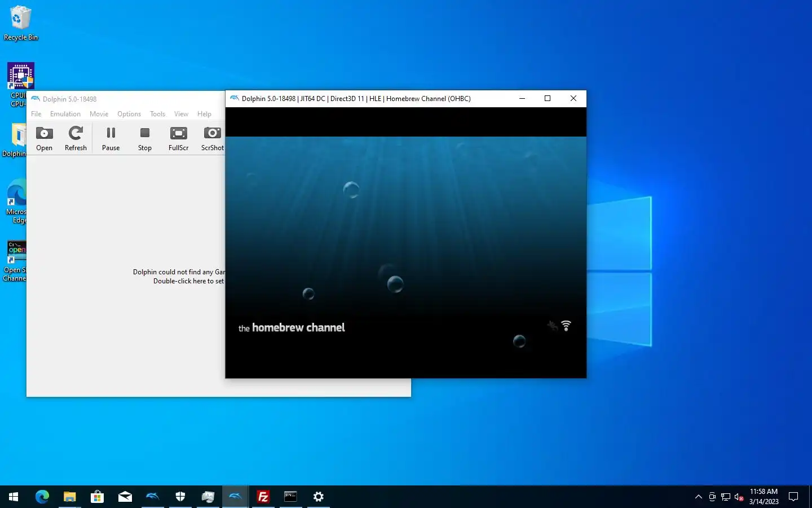Screen dimensions: 812x508
Task: Open the clock showing 11:58 AM
Action: point(764,497)
